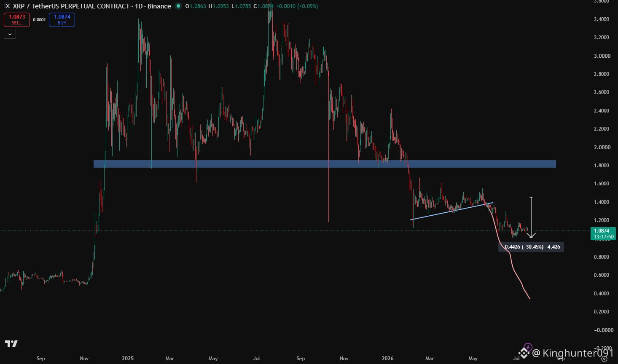Click the 1.2000 price axis label

[602, 220]
